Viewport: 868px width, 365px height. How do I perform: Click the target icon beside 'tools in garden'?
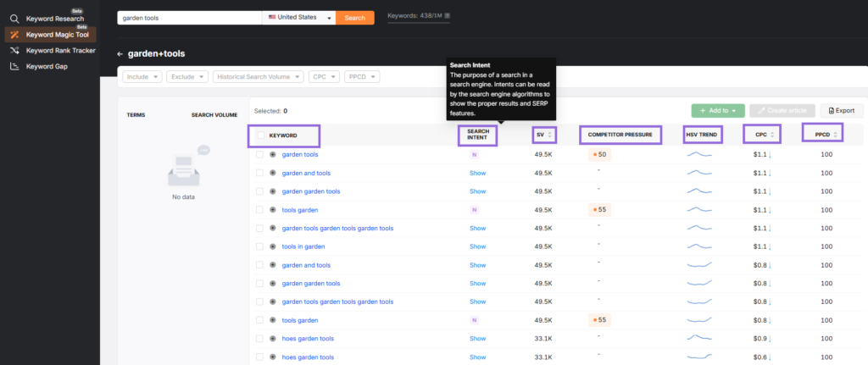coord(272,246)
